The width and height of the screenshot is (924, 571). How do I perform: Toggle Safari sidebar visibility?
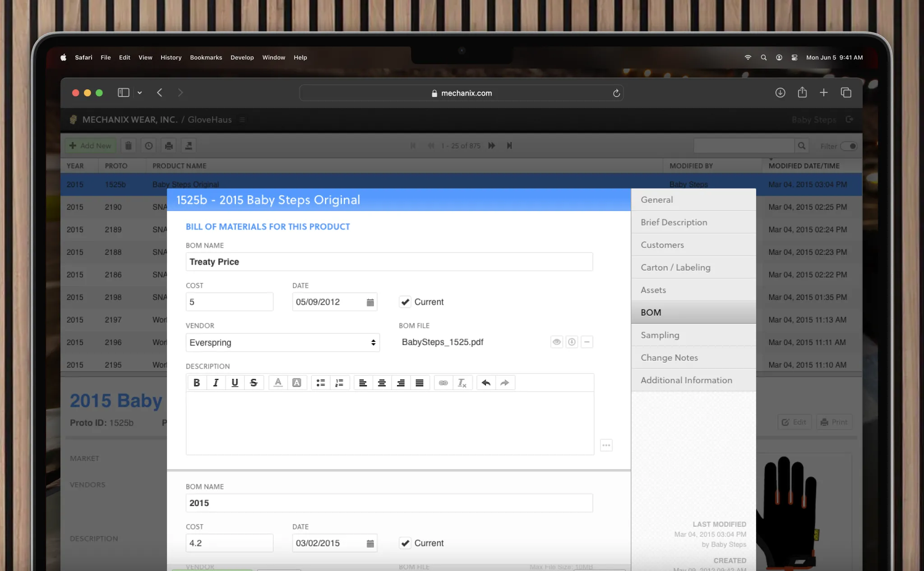coord(124,92)
